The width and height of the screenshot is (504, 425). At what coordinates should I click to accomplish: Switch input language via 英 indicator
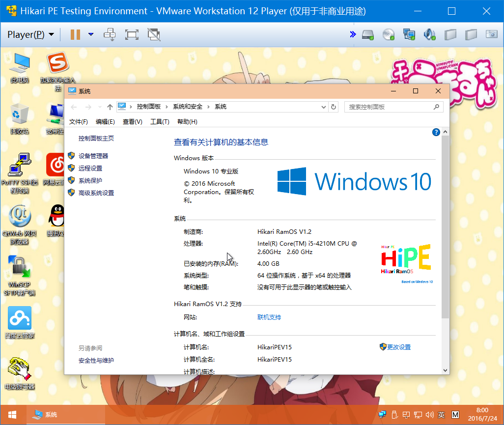(441, 415)
